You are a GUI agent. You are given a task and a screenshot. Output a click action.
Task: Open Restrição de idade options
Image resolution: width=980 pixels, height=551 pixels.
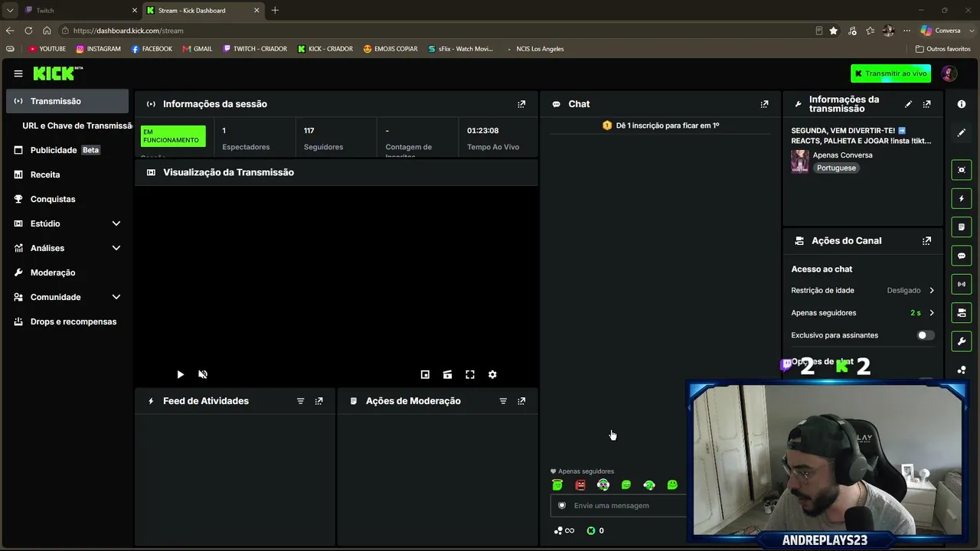863,291
